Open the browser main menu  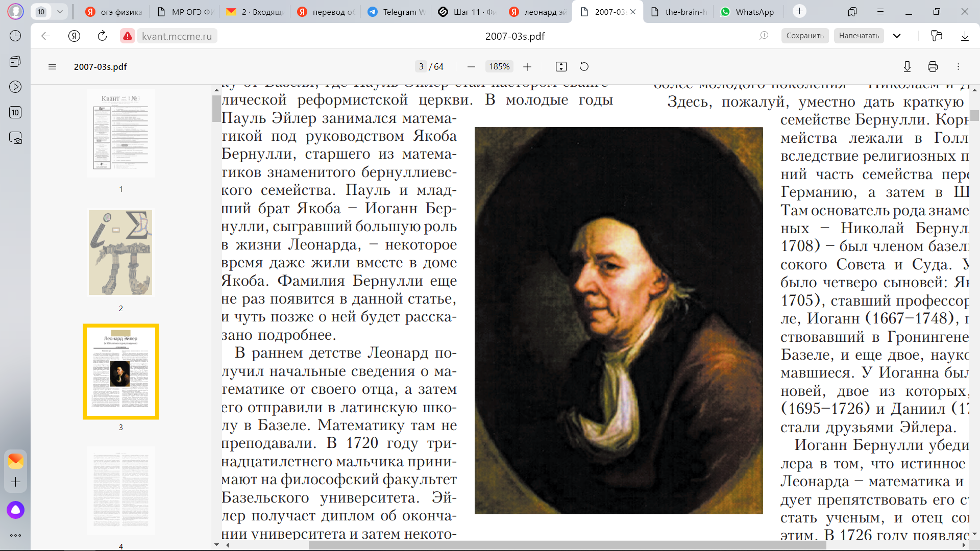point(880,12)
